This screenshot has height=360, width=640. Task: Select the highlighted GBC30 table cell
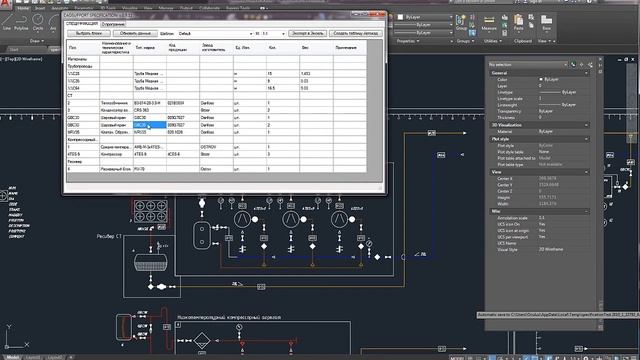[149, 125]
